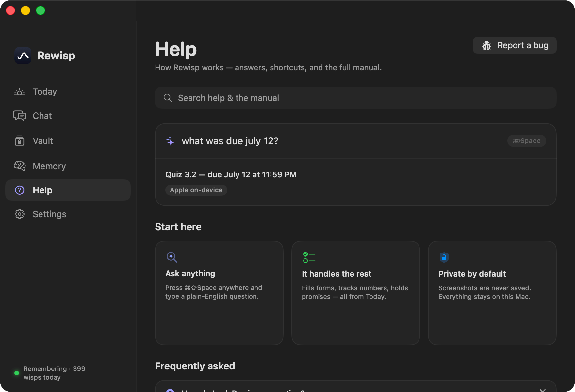Open the Private by default card

(492, 293)
